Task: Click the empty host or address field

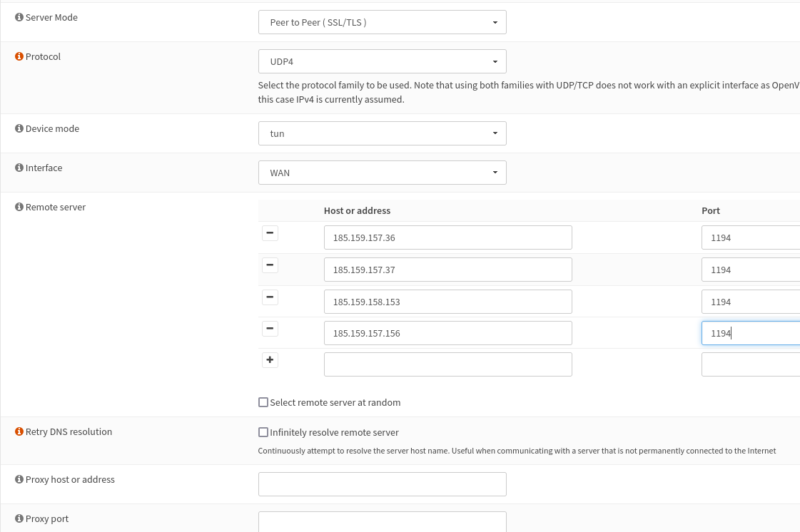Action: click(448, 364)
